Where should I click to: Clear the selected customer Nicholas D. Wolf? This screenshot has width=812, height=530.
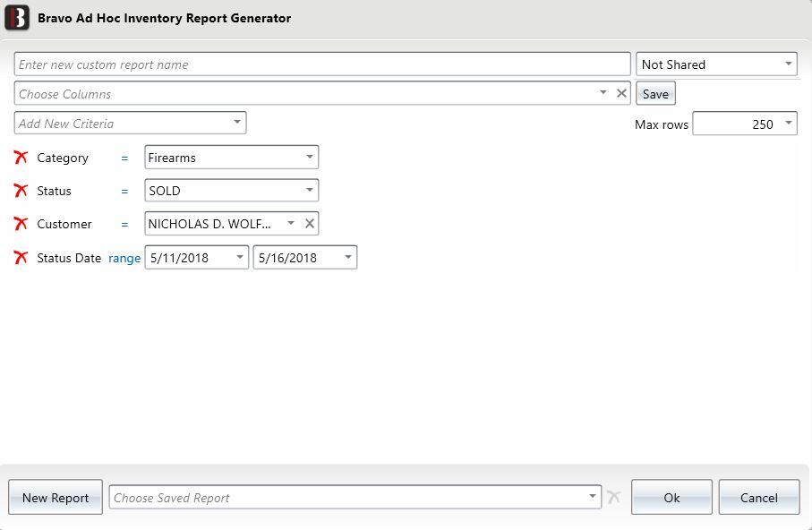click(310, 223)
